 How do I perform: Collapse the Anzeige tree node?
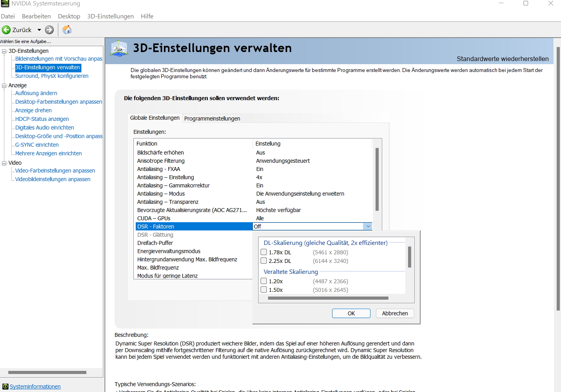[4, 86]
